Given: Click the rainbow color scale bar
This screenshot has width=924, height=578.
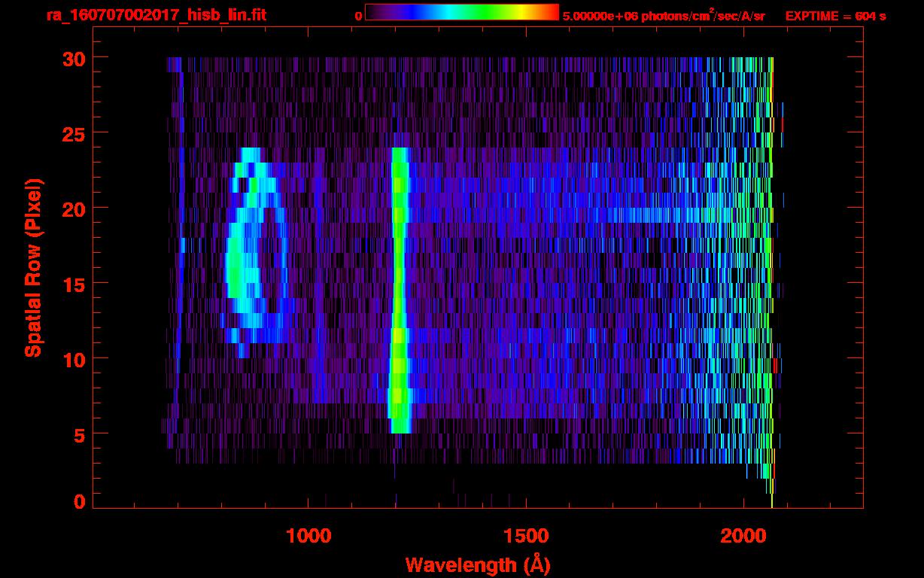Looking at the screenshot, I should 462,13.
